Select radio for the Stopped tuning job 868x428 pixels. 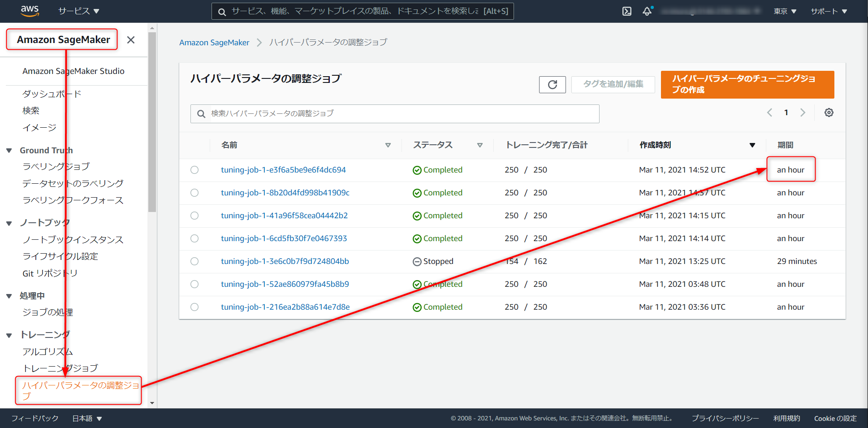[194, 261]
